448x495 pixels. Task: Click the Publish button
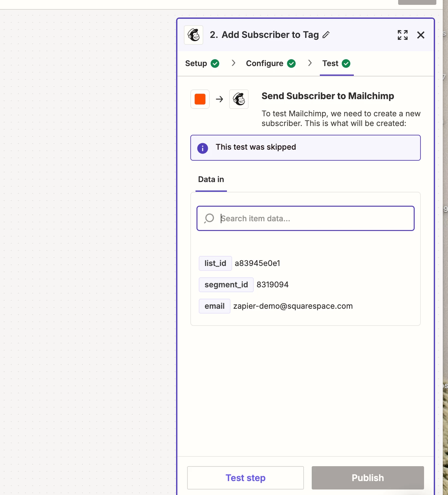click(368, 478)
